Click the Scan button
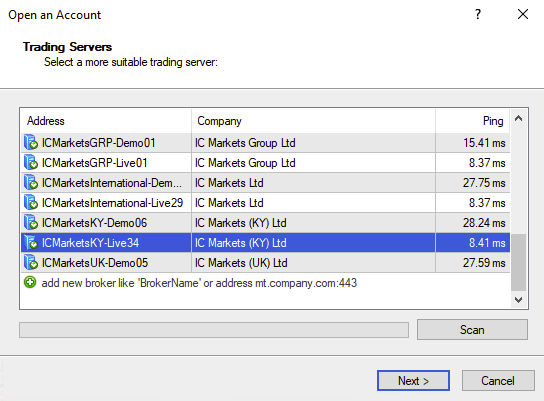This screenshot has width=544, height=401. tap(472, 330)
